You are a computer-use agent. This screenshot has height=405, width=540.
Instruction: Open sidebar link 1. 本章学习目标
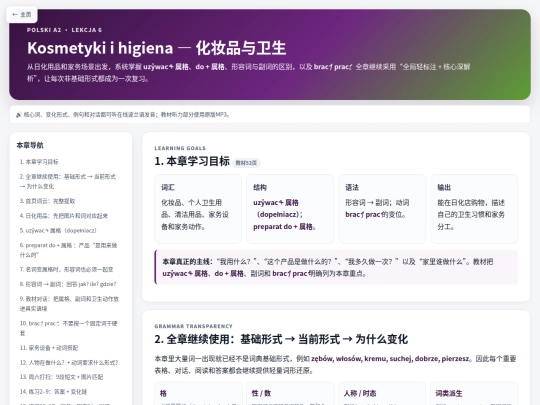click(39, 162)
